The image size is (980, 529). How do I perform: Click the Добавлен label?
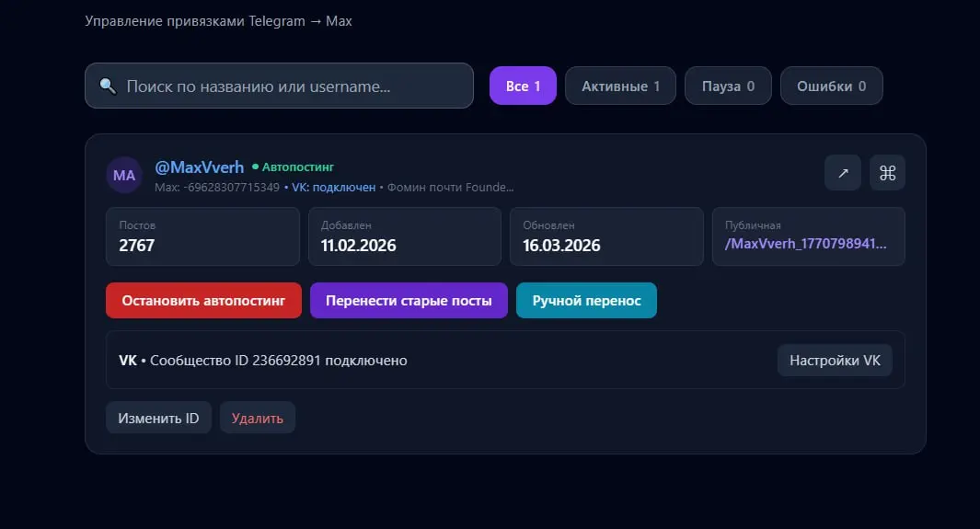346,225
